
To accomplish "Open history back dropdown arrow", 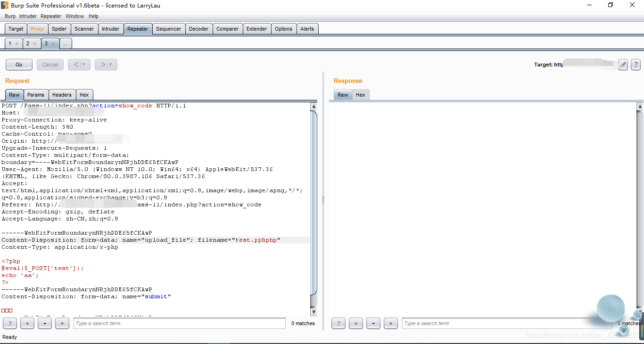I will pyautogui.click(x=84, y=65).
